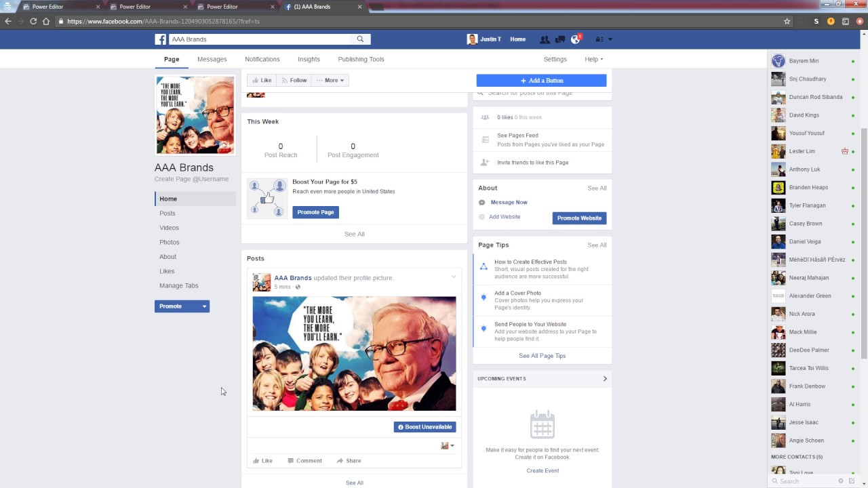Click the chat settings gear icon
This screenshot has width=868, height=488.
point(841,481)
